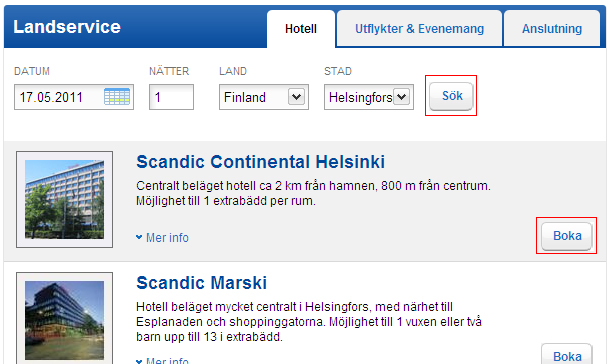The width and height of the screenshot is (608, 364).
Task: Select the Anslutning tab
Action: tap(552, 29)
